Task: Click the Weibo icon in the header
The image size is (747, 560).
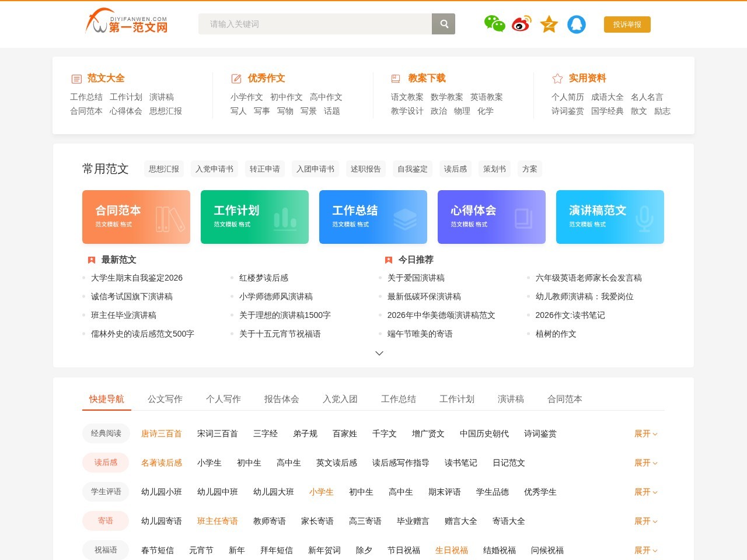Action: (x=521, y=24)
